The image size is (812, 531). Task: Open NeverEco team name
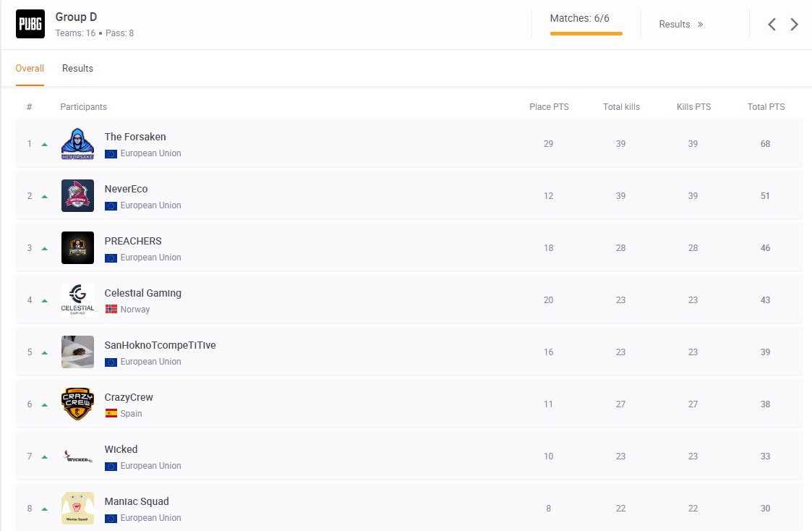126,189
